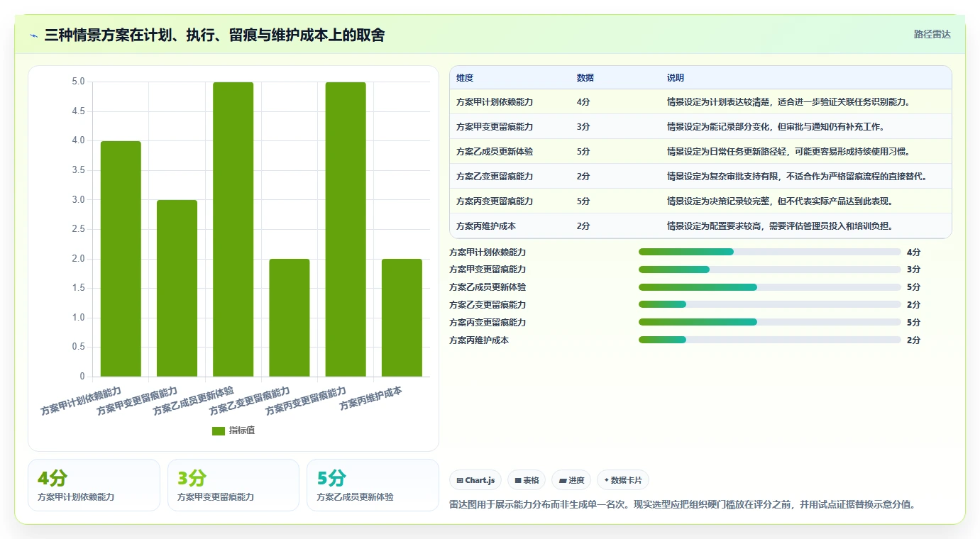
Task: Click the 方案乙变更留痕能力 bar in chart
Action: point(290,318)
